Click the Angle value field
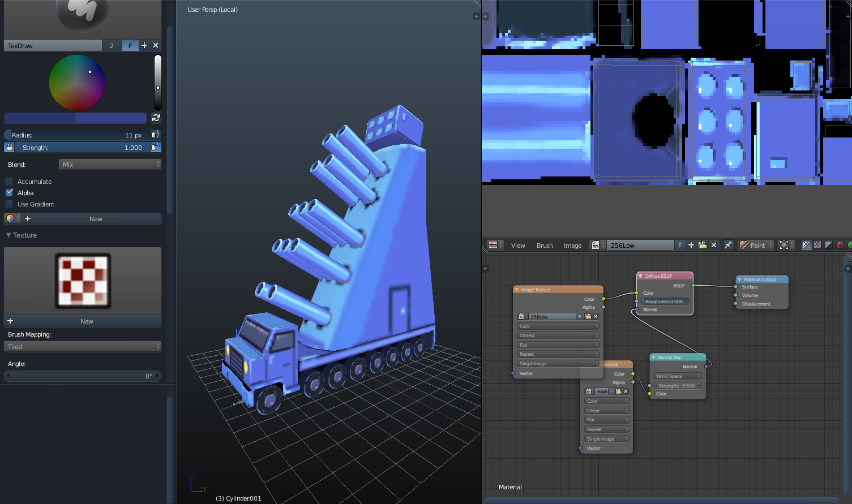 point(83,376)
